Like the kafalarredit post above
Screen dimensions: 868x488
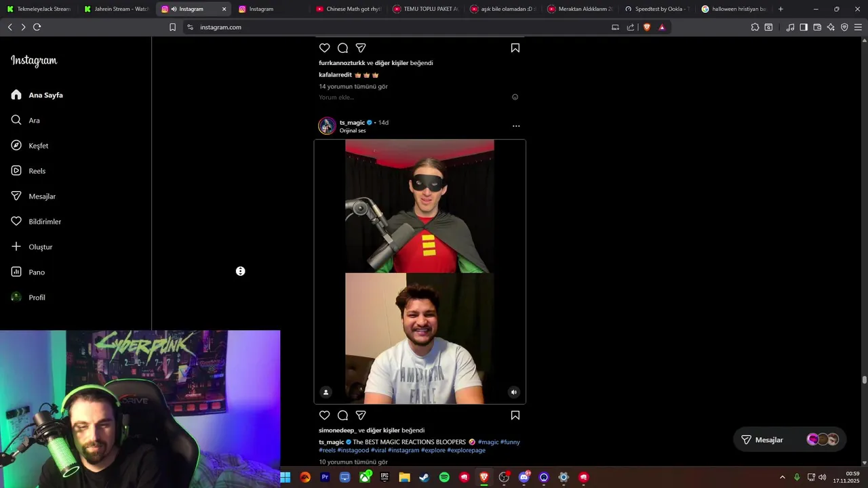pyautogui.click(x=324, y=48)
